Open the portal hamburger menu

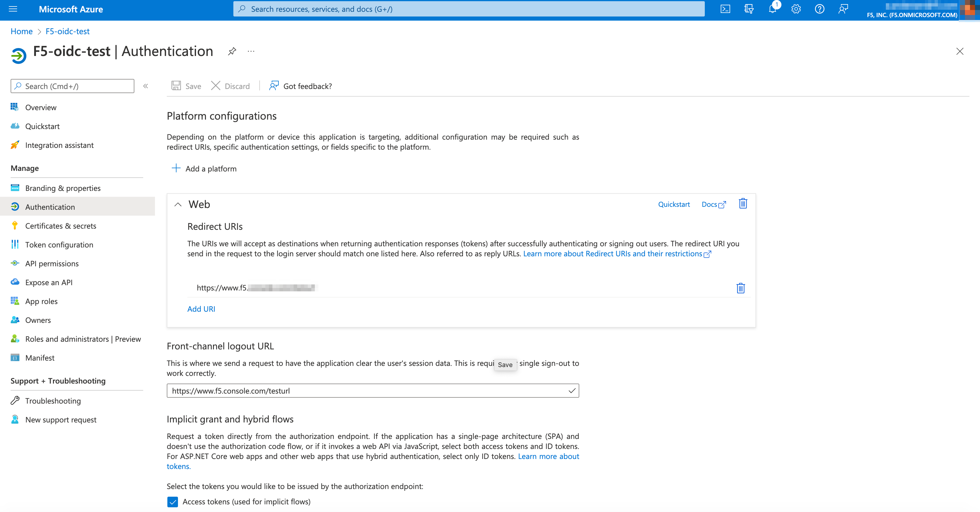click(13, 9)
